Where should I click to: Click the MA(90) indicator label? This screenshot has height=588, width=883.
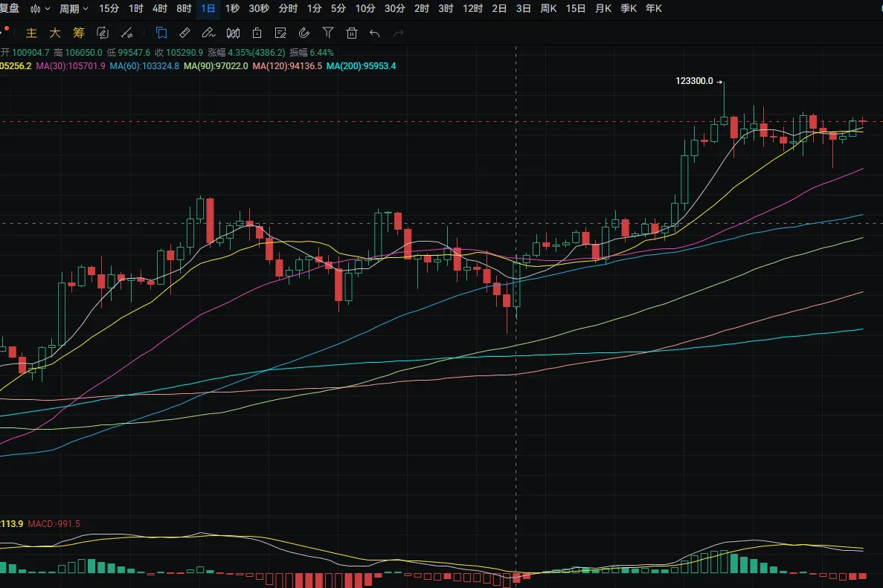point(216,66)
